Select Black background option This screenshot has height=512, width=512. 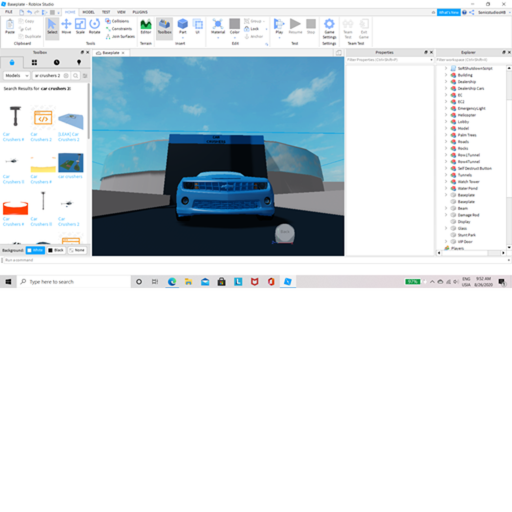coord(56,250)
